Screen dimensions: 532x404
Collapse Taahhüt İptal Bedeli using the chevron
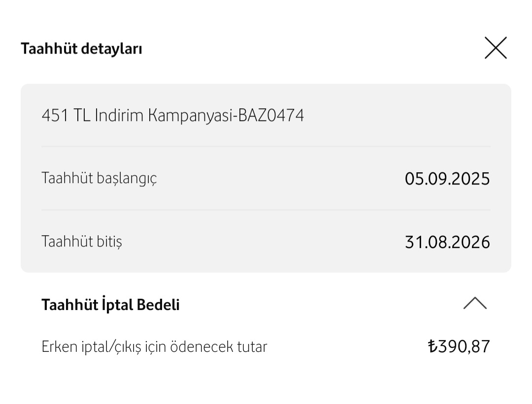pos(475,304)
